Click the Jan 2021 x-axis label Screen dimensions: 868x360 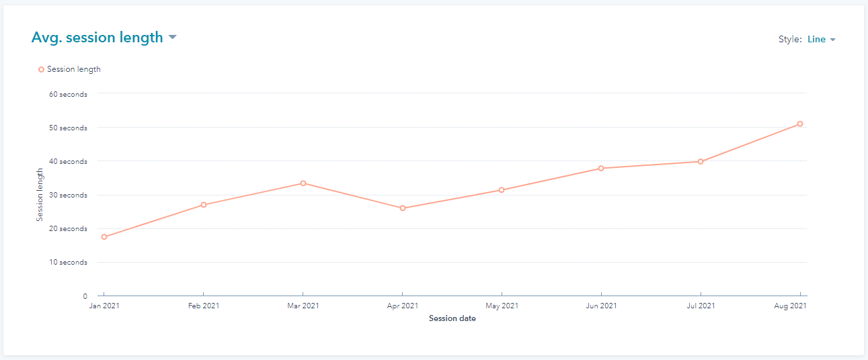[104, 306]
